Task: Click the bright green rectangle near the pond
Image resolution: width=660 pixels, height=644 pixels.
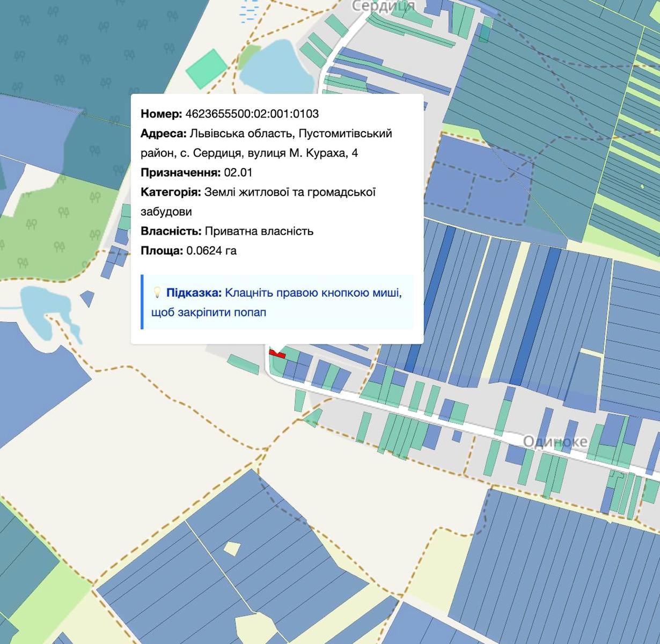Action: tap(207, 68)
